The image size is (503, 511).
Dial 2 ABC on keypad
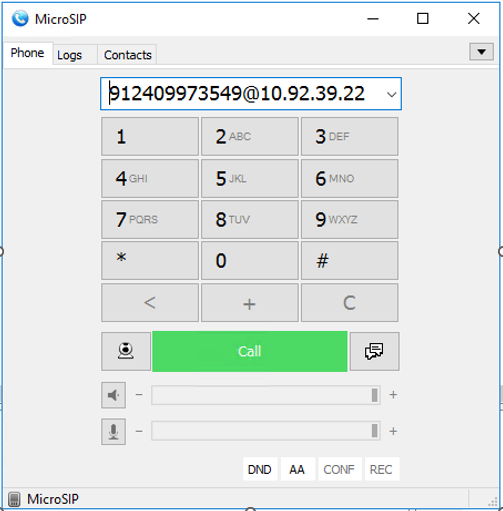(250, 136)
